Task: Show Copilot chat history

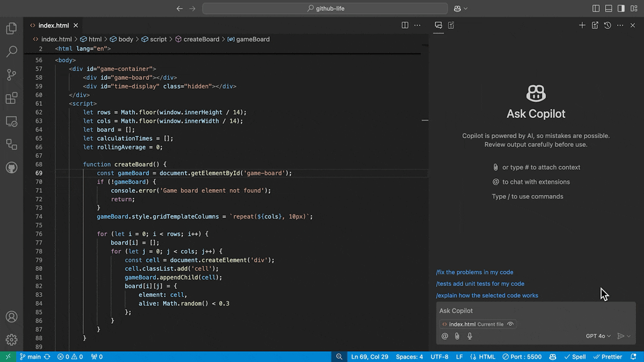Action: click(x=607, y=25)
